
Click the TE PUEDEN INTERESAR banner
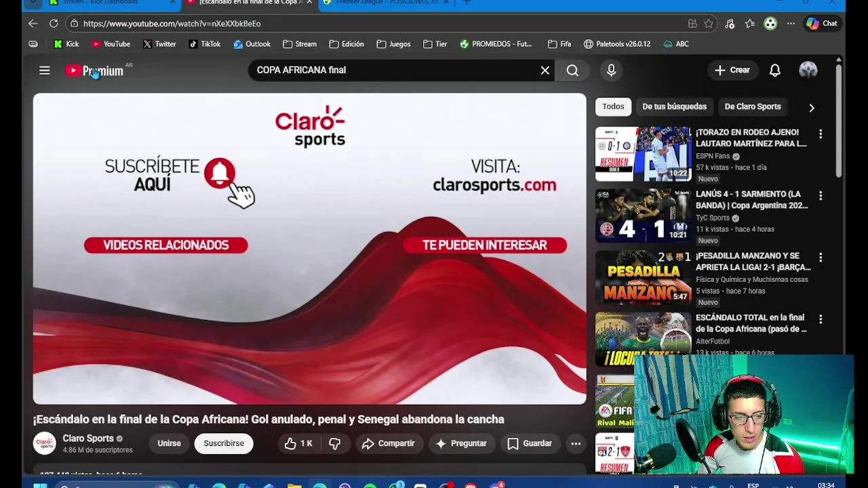[484, 245]
